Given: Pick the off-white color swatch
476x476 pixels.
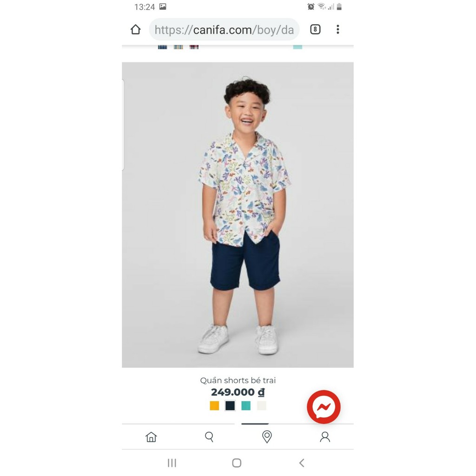Looking at the screenshot, I should pyautogui.click(x=262, y=405).
